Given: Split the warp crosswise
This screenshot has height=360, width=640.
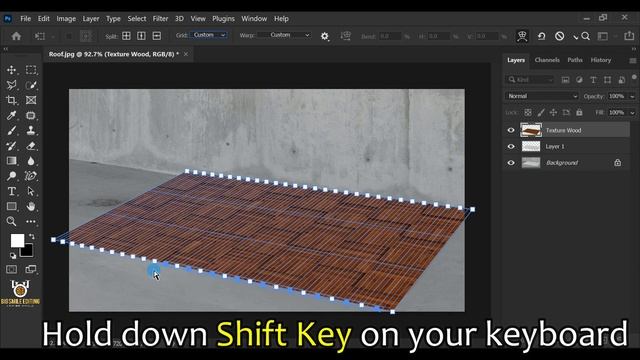Looking at the screenshot, I should tap(127, 36).
